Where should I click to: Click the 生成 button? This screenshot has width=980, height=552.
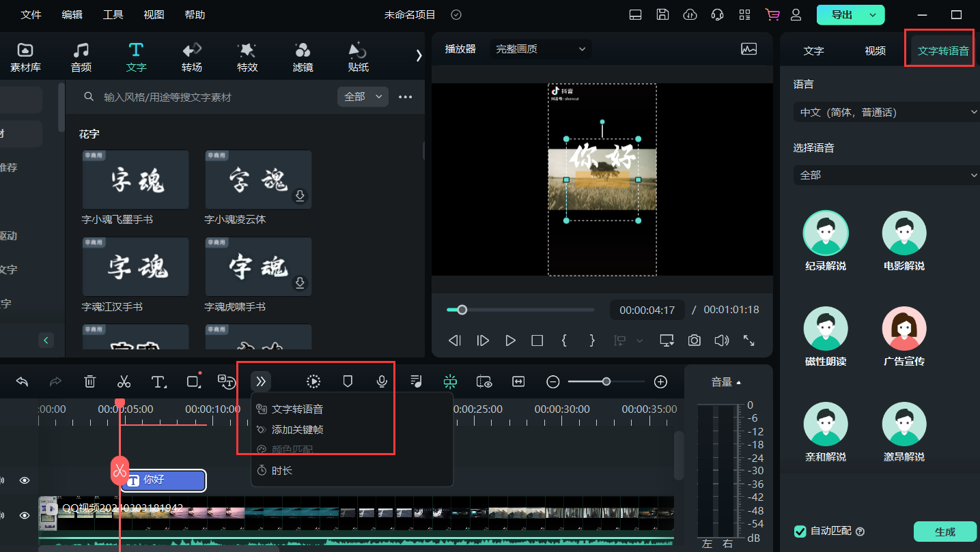pos(945,532)
